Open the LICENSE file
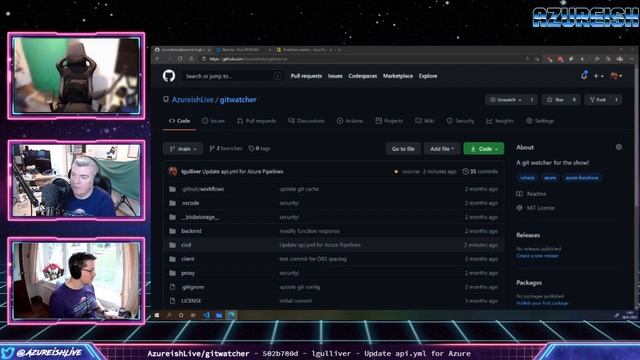Viewport: 640px width, 360px height. (x=191, y=301)
